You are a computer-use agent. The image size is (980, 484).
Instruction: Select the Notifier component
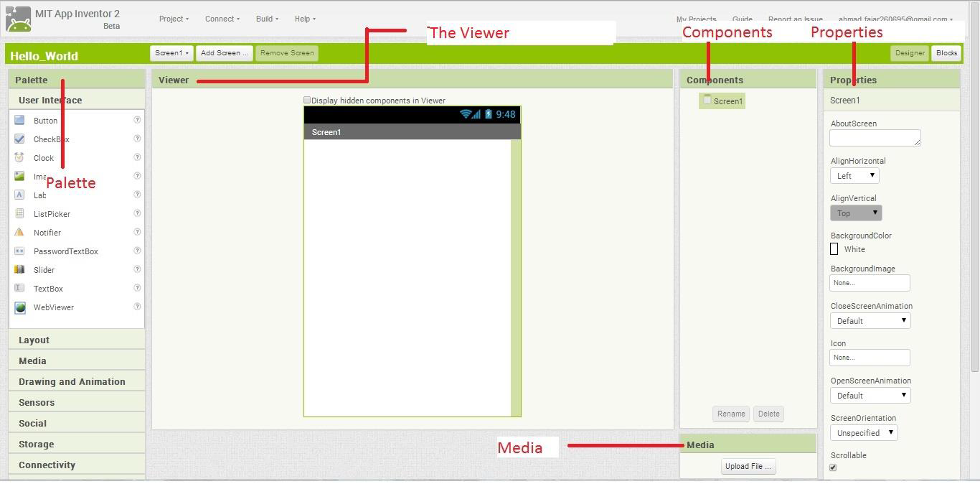47,232
